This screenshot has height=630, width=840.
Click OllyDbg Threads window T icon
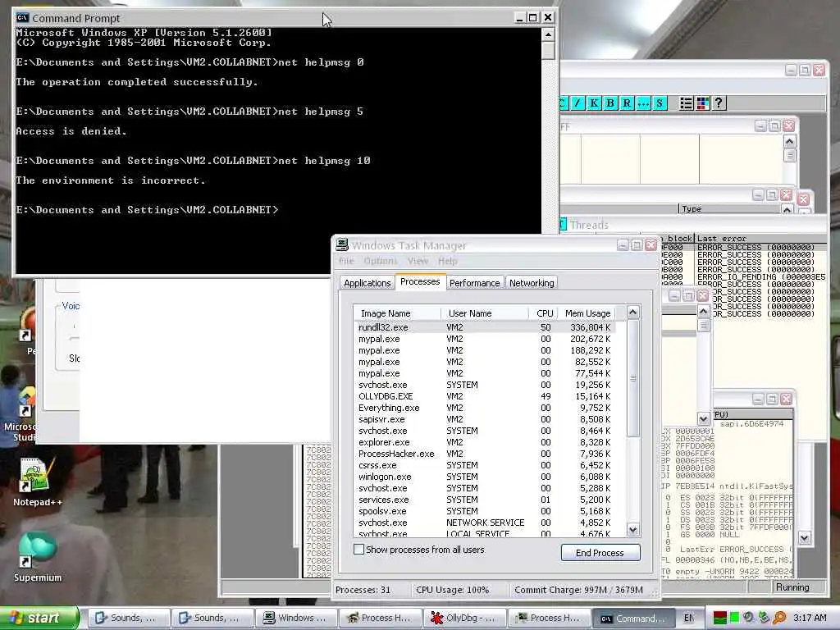pos(563,225)
